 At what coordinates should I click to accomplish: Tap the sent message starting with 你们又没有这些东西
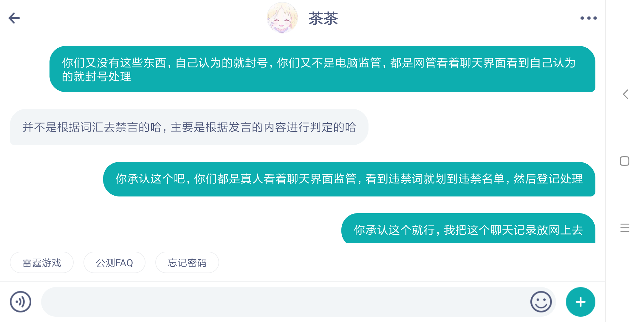point(322,69)
